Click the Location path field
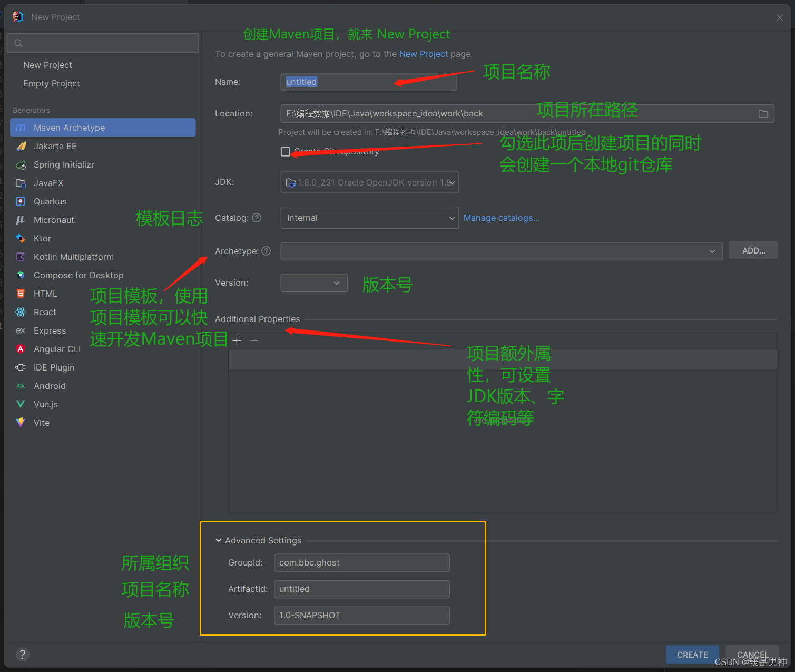795x672 pixels. click(527, 114)
